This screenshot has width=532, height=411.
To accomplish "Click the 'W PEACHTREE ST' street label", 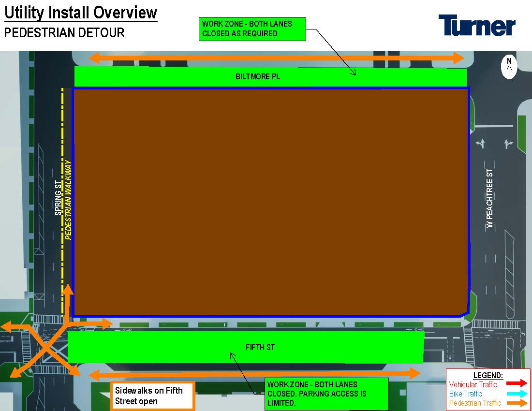I will click(489, 198).
